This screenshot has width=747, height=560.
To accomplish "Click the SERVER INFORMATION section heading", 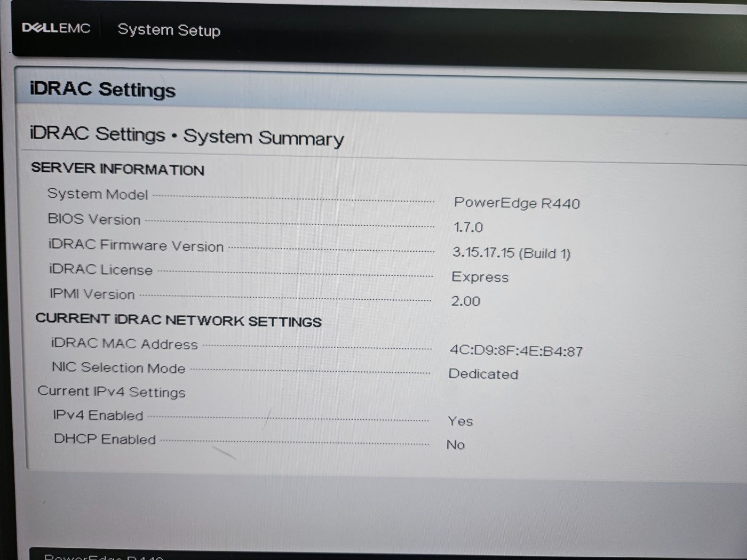I will coord(117,169).
